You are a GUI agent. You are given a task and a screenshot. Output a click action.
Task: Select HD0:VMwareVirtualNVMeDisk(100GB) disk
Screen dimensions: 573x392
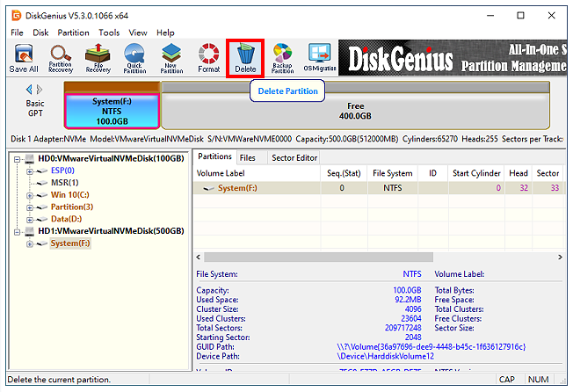pos(111,158)
